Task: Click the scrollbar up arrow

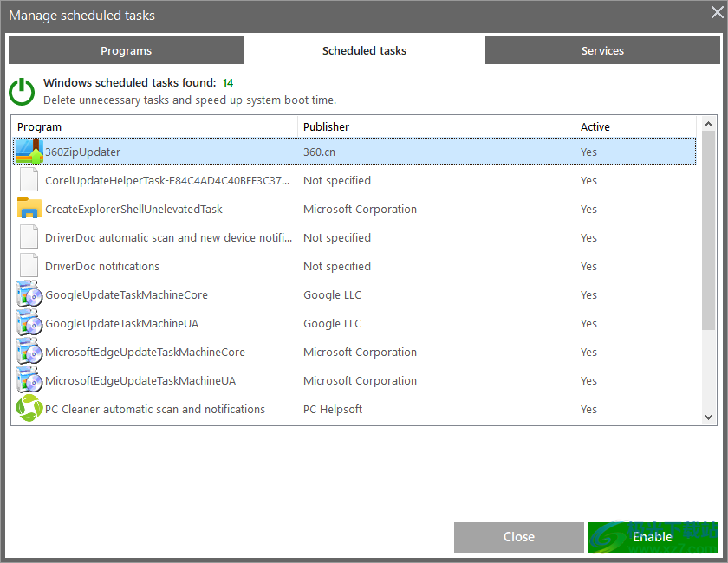Action: [x=708, y=124]
